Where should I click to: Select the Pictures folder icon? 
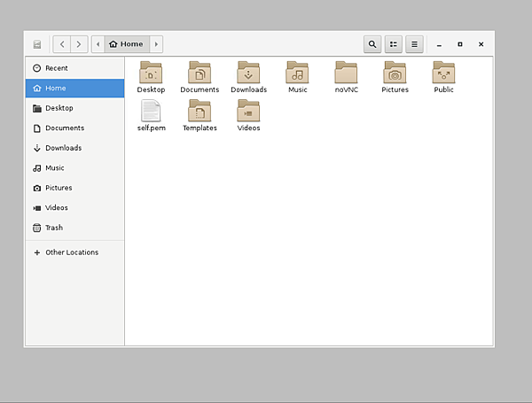click(x=395, y=74)
